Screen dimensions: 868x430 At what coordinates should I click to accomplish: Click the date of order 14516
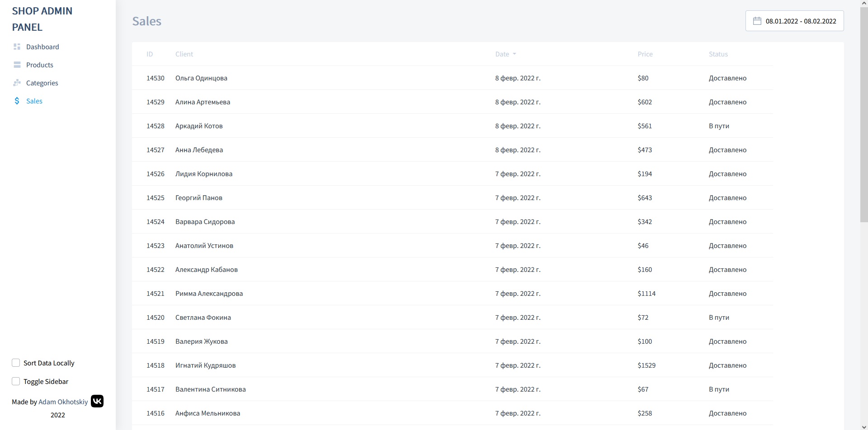(x=518, y=413)
